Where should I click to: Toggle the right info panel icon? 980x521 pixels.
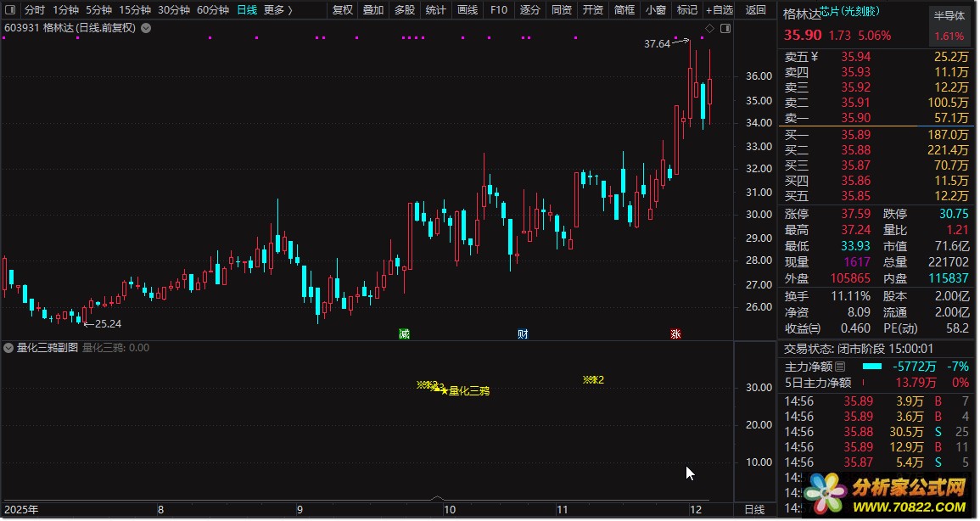tap(725, 28)
